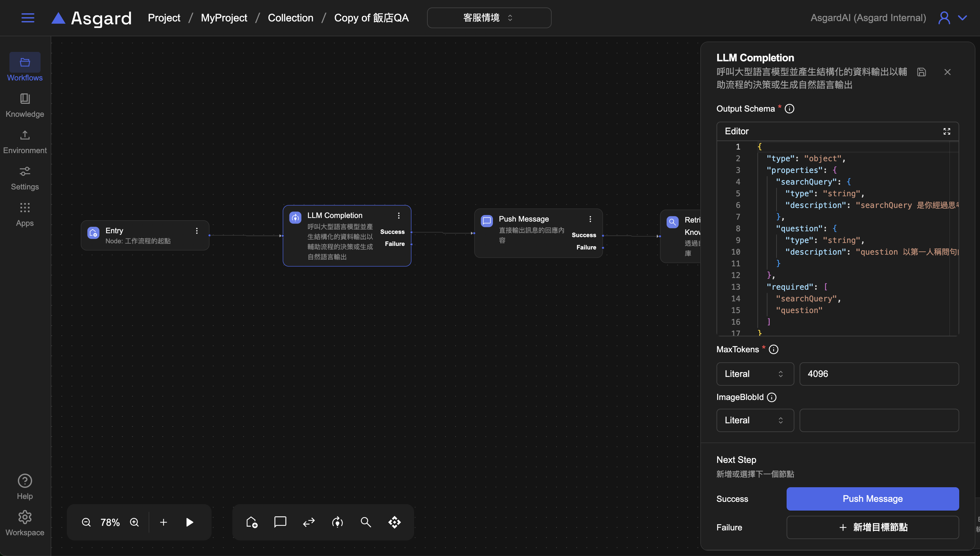The height and width of the screenshot is (556, 980).
Task: Open the 客服情境 scenario dropdown
Action: pos(489,18)
